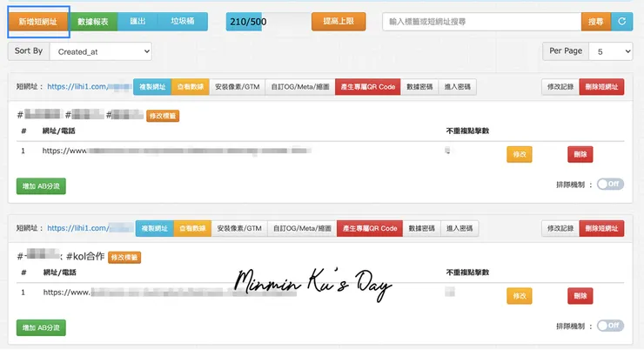Click the refresh icon beside the search button
Image resolution: width=644 pixels, height=350 pixels.
click(622, 23)
